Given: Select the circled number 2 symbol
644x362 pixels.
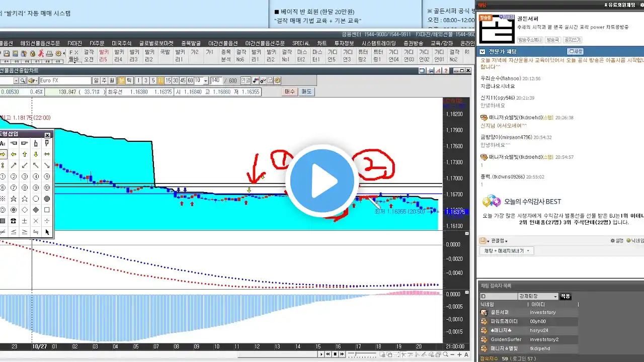Looking at the screenshot, I should (14, 176).
